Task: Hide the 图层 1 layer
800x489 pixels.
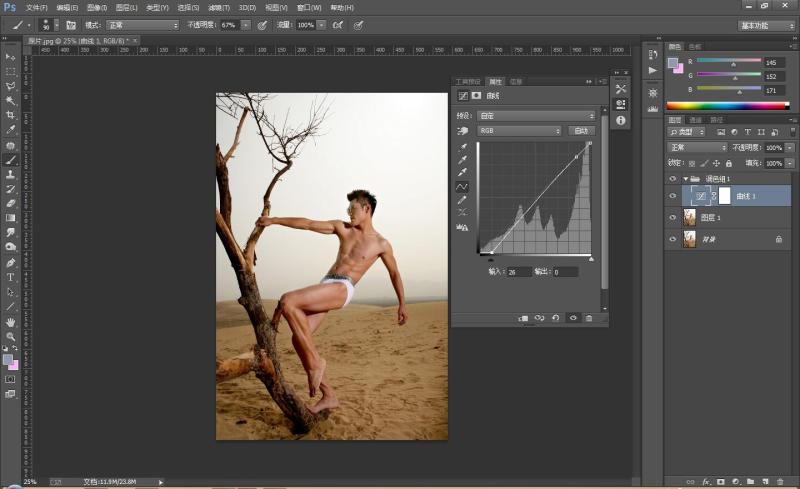Action: pos(672,217)
